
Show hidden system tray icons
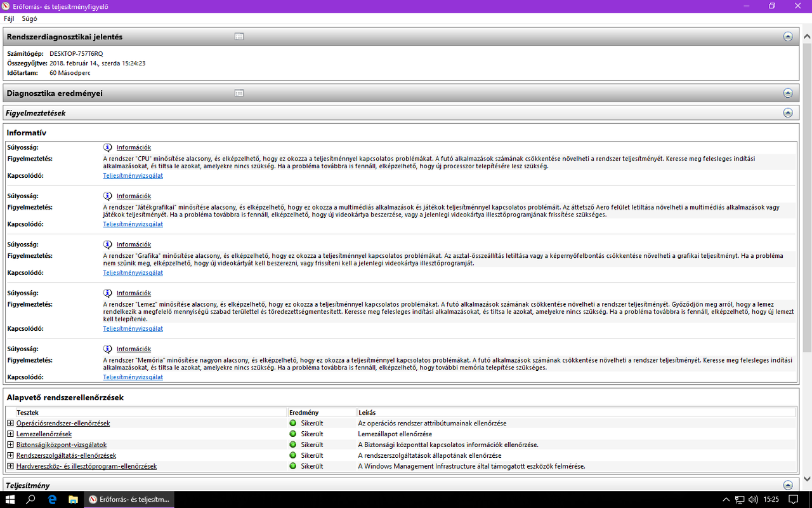point(726,499)
